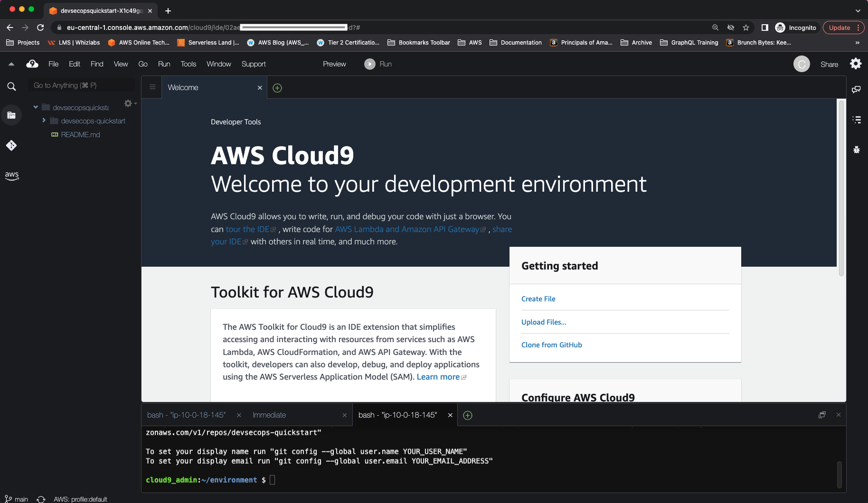This screenshot has height=503, width=868.
Task: Focus the Go to Anything search field
Action: 81,85
